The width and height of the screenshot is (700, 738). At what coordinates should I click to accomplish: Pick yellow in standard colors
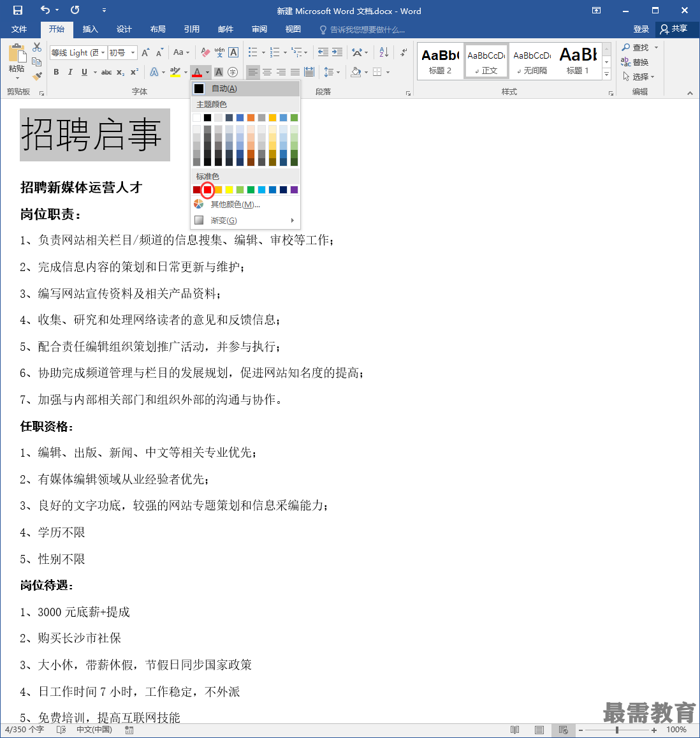(229, 189)
